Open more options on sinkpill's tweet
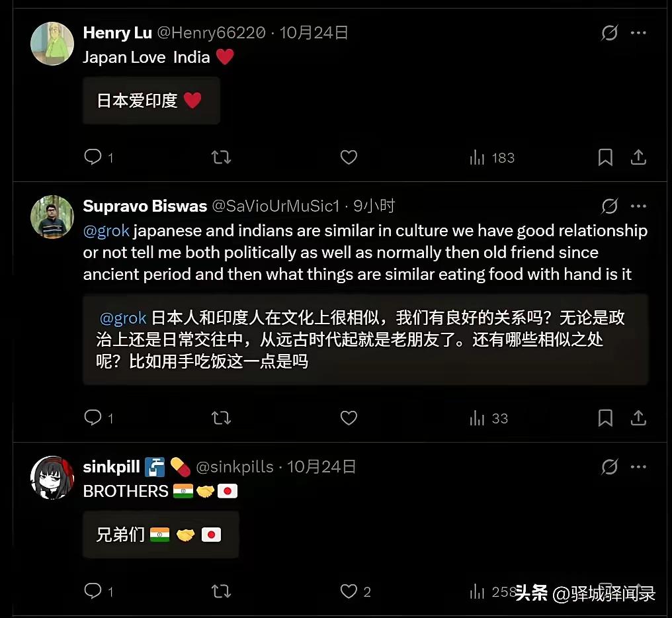Viewport: 672px width, 618px height. pos(638,466)
